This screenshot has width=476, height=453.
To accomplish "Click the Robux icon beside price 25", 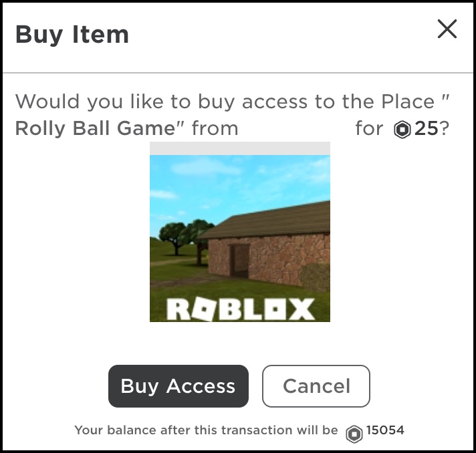I will pos(402,129).
